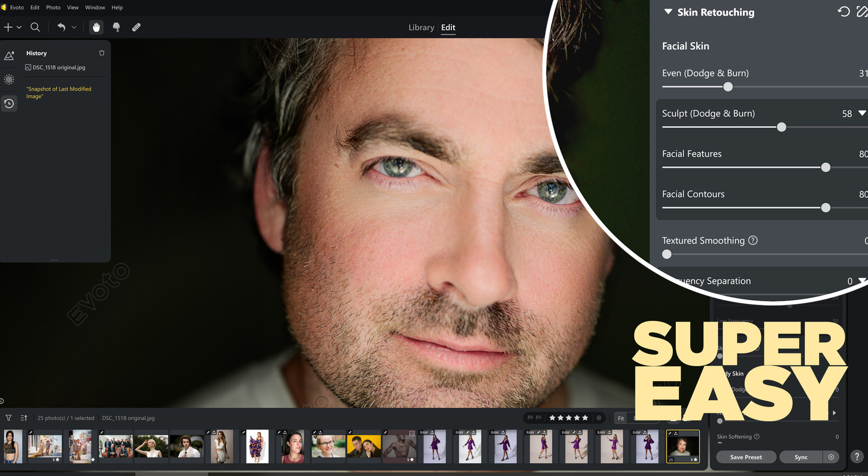The width and height of the screenshot is (868, 476).
Task: Click the sort order icon
Action: [x=24, y=418]
